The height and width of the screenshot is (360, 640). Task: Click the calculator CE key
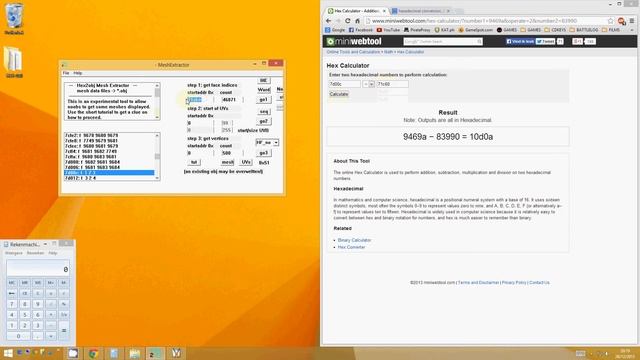point(24,293)
